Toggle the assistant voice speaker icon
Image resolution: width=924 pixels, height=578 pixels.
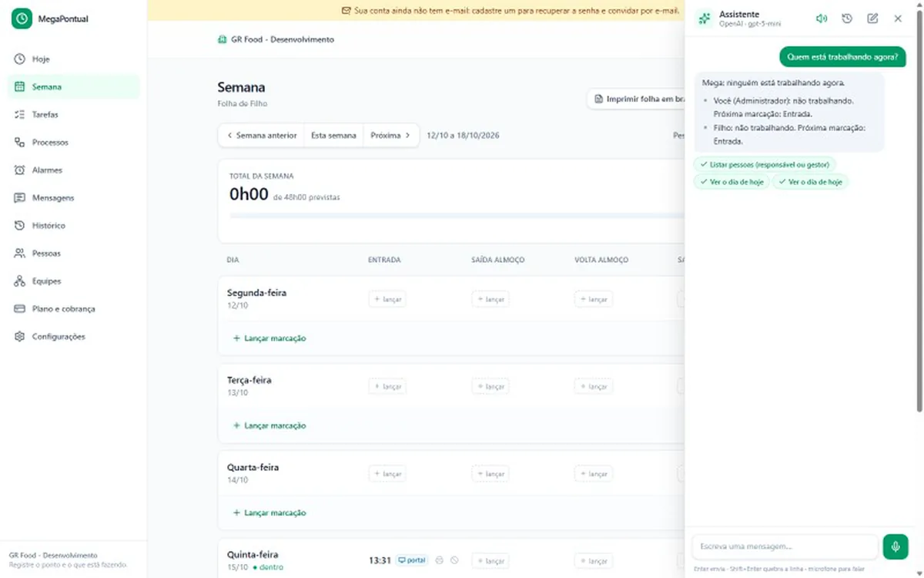(x=822, y=18)
